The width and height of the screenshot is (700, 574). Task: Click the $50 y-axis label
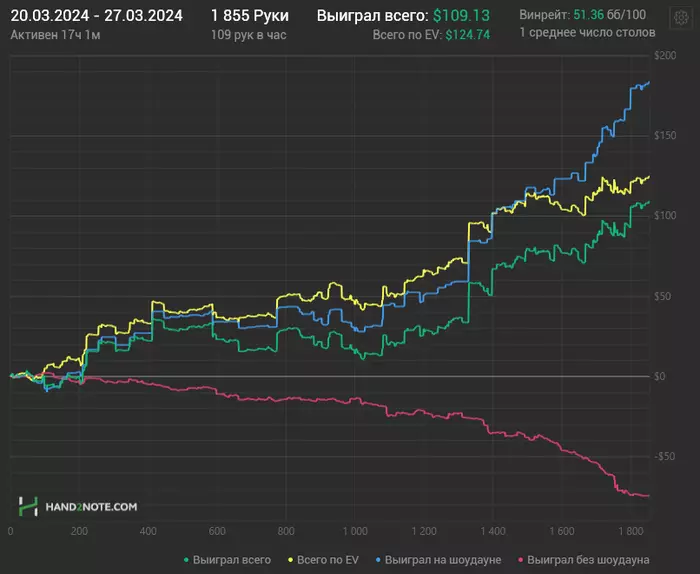coord(662,296)
